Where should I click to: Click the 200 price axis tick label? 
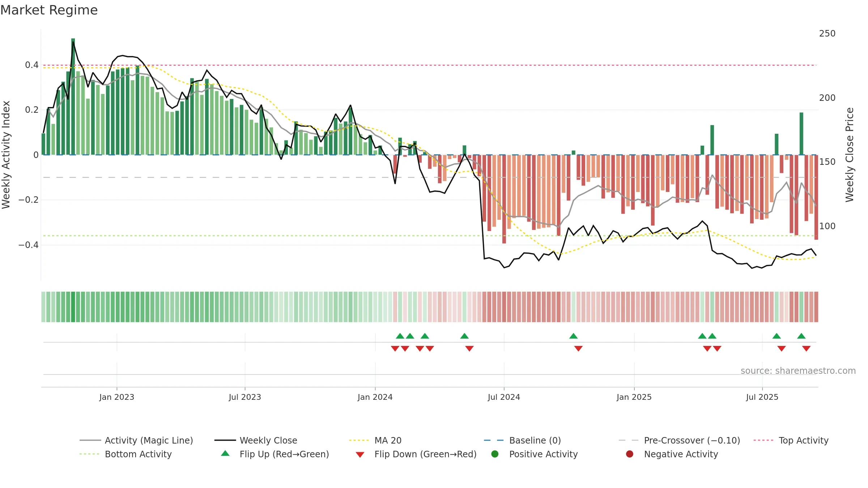pos(827,98)
